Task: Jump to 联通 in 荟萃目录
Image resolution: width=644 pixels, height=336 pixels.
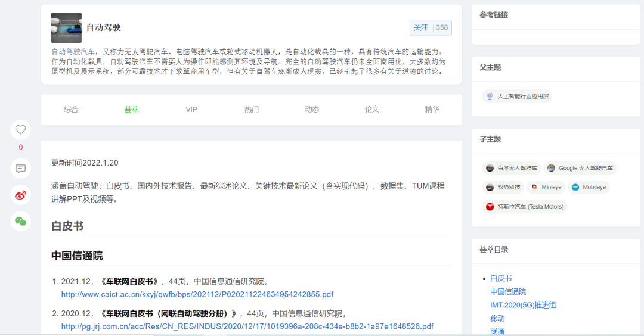Action: [497, 331]
